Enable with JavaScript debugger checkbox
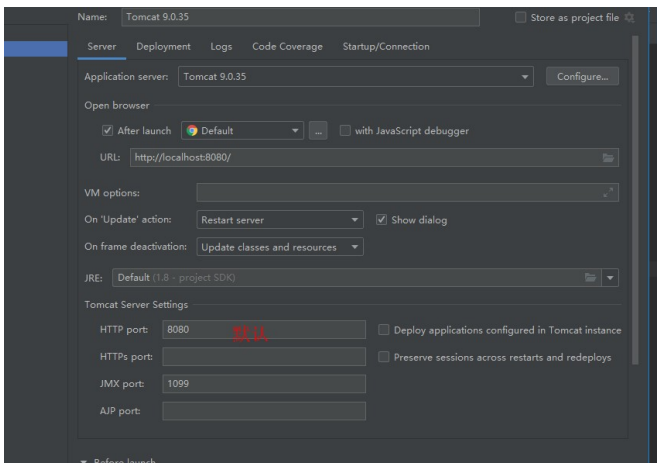Viewport: 666px width, 466px height. (x=345, y=130)
